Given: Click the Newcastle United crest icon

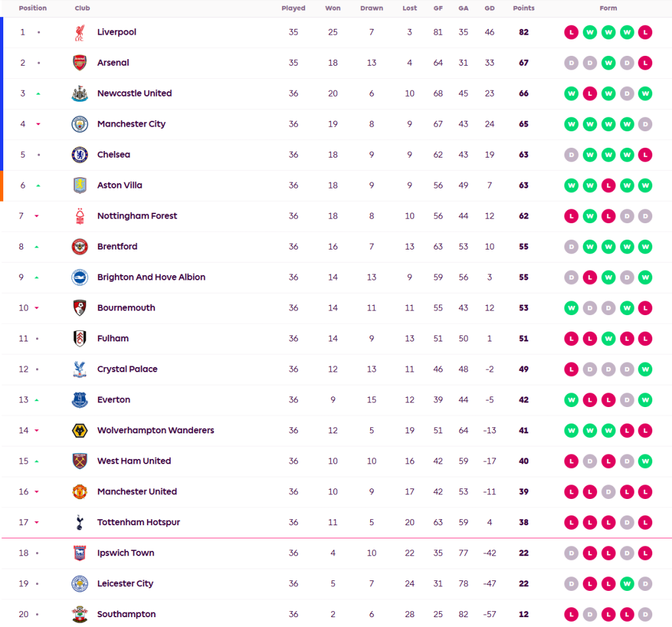Looking at the screenshot, I should pyautogui.click(x=79, y=93).
